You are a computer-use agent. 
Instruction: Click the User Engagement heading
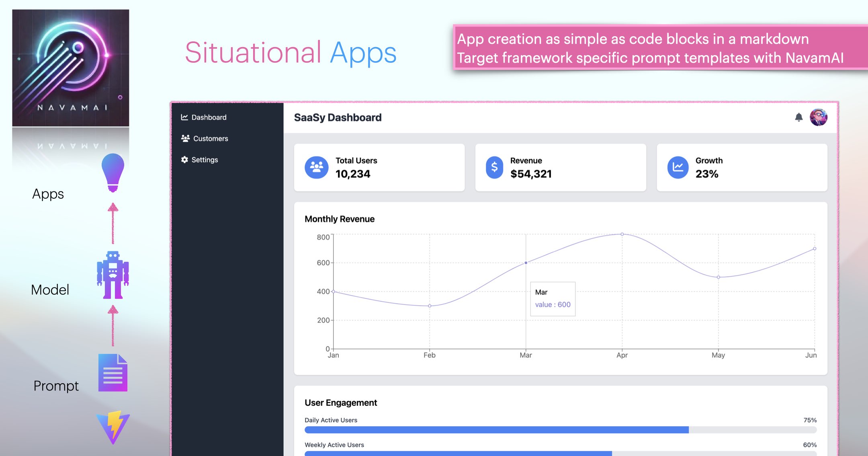(341, 403)
